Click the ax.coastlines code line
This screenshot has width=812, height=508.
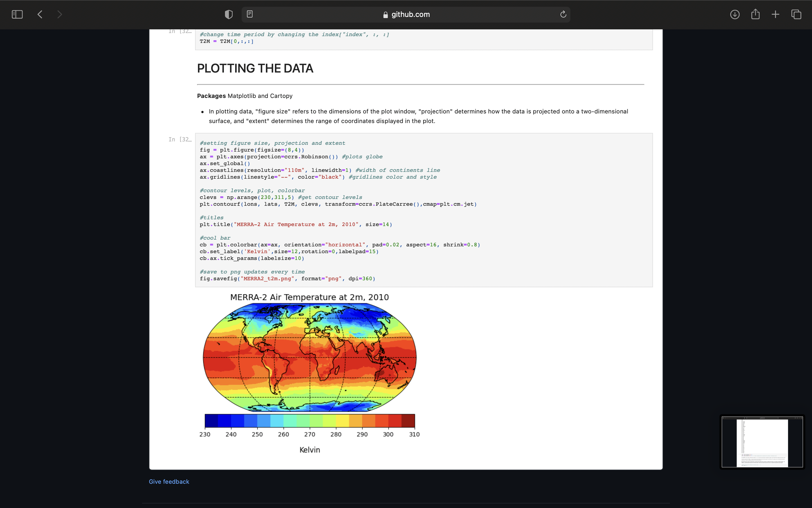pos(320,170)
